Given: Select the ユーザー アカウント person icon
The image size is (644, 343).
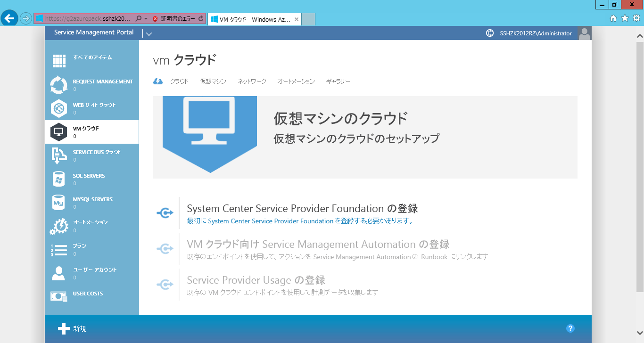Looking at the screenshot, I should (59, 273).
